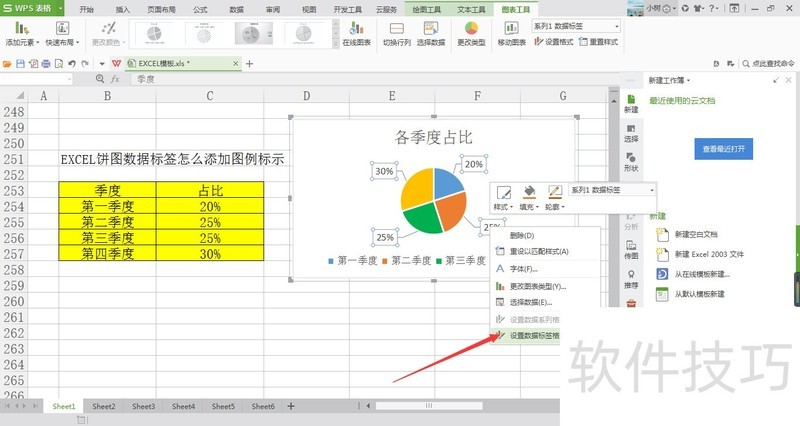Open 样式 style in the floating mini toolbar
The image size is (800, 426).
click(503, 198)
